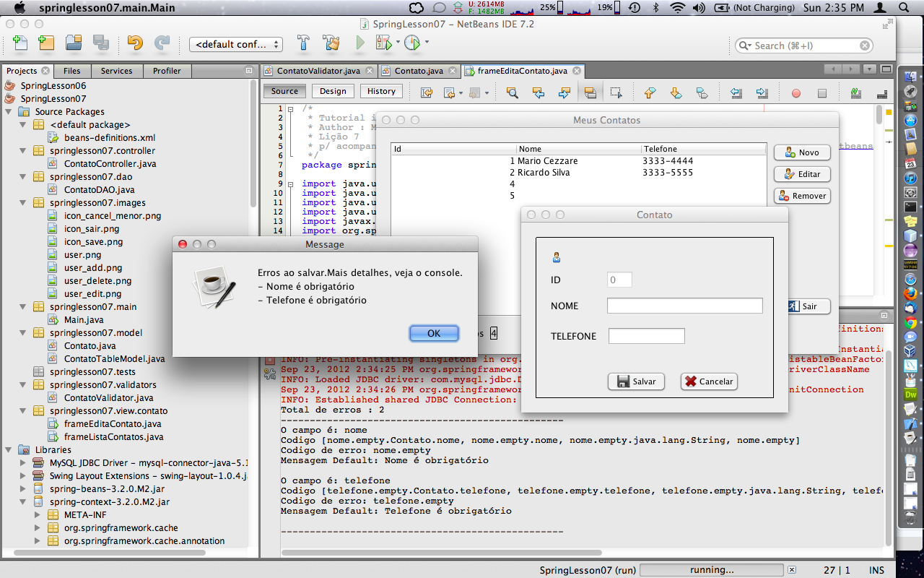Click Cancelar in the Contato window
Screen dimensions: 924x578
(709, 381)
